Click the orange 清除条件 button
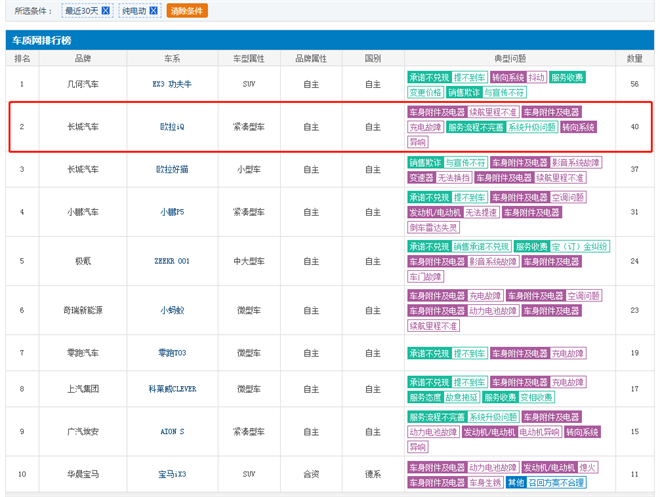 [x=187, y=11]
